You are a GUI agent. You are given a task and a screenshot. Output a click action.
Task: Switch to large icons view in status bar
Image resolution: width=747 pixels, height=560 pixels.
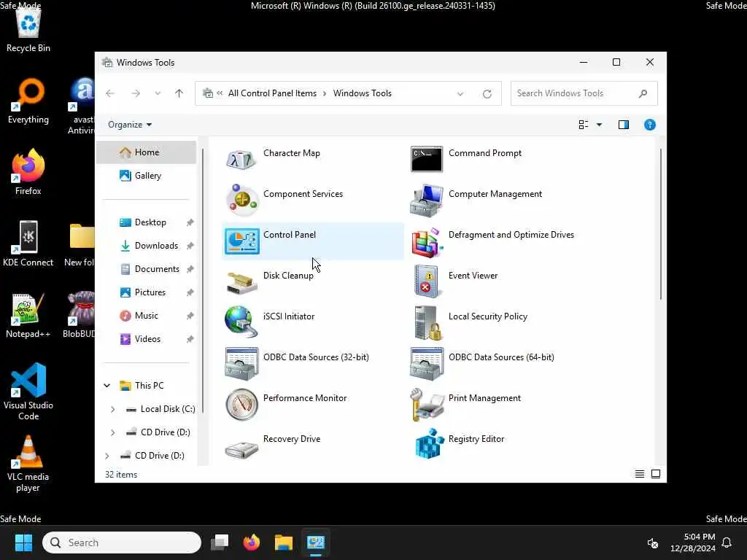656,474
